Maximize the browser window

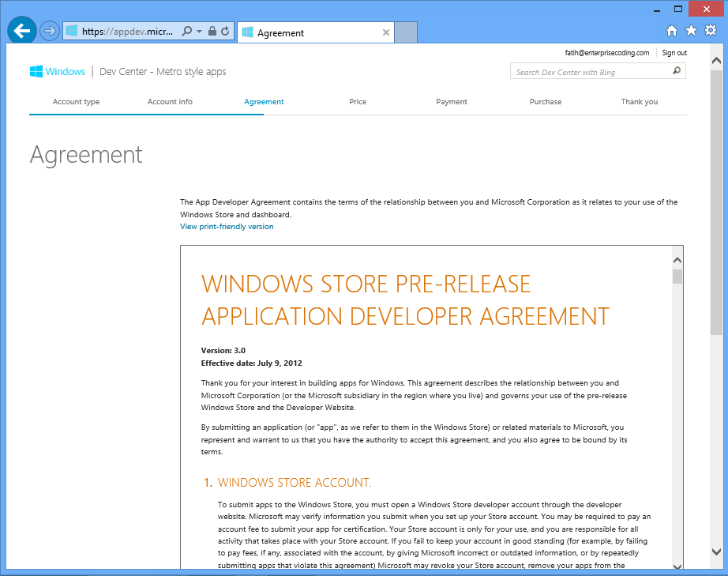click(677, 9)
